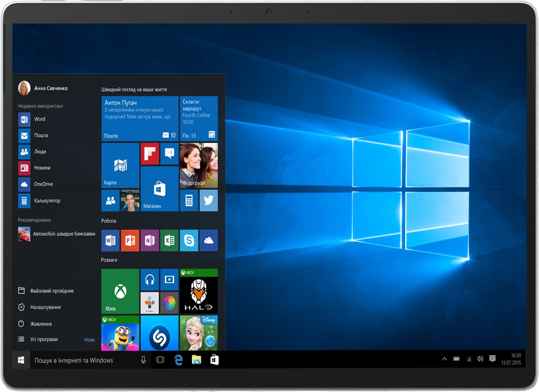Viewport: 539px width, 392px height.
Task: Open File Explorer from the taskbar
Action: pyautogui.click(x=196, y=360)
